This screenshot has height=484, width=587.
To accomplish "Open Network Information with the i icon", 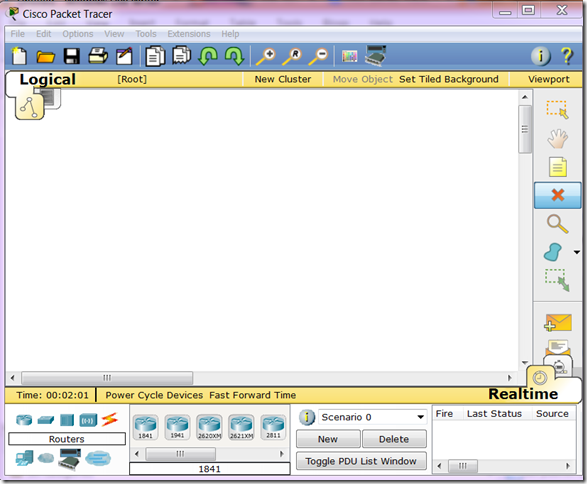I will click(541, 56).
